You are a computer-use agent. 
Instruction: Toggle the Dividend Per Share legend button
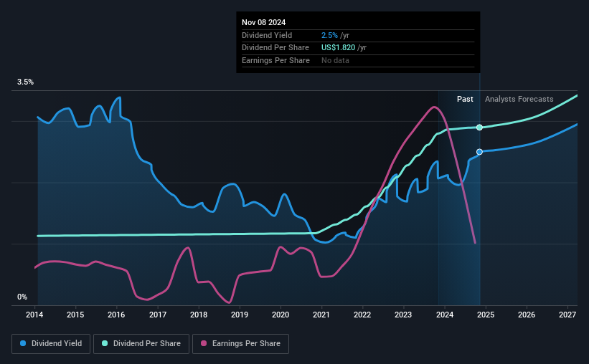point(141,344)
